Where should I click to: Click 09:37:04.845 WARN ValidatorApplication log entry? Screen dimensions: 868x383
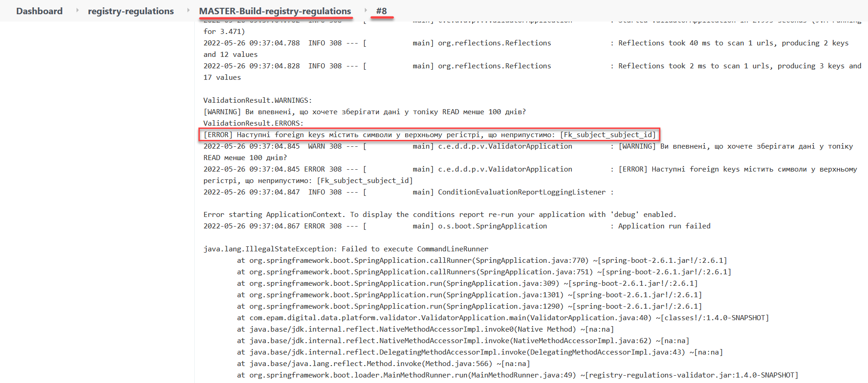(528, 152)
